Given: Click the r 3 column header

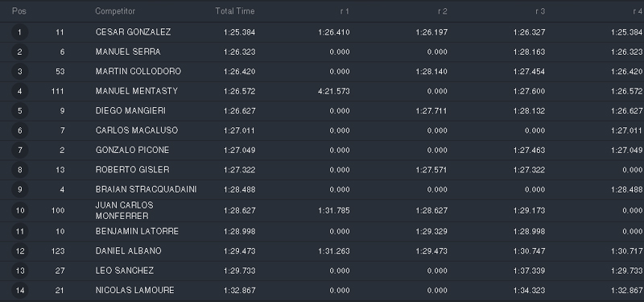Looking at the screenshot, I should pyautogui.click(x=540, y=11).
